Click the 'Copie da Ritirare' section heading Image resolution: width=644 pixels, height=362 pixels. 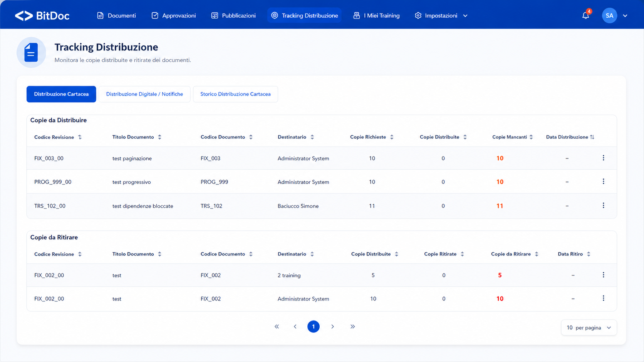[x=54, y=237]
